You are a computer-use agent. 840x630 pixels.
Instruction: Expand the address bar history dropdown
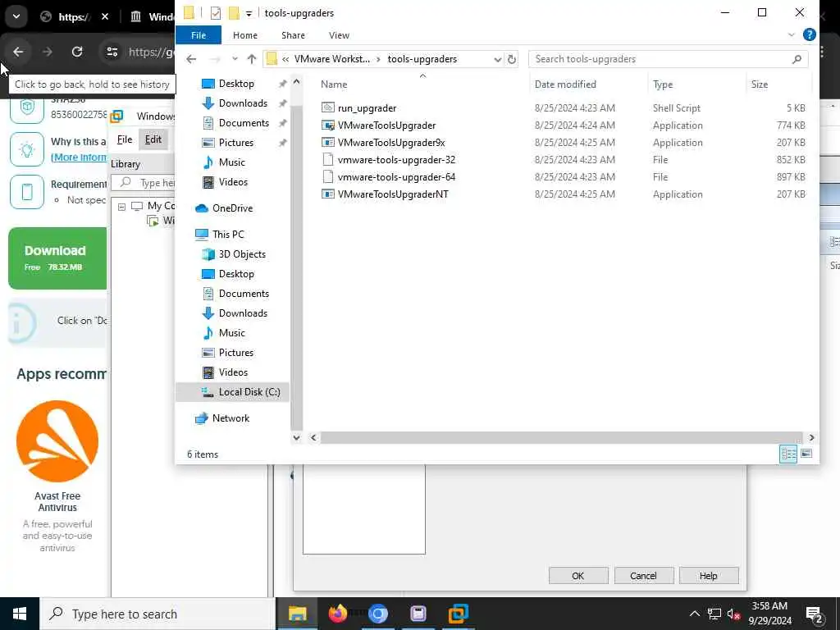497,59
